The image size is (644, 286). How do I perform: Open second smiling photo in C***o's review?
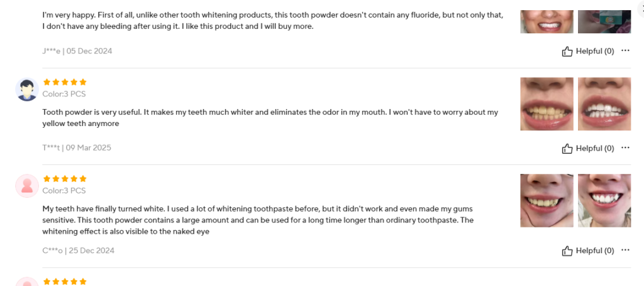[x=604, y=200]
